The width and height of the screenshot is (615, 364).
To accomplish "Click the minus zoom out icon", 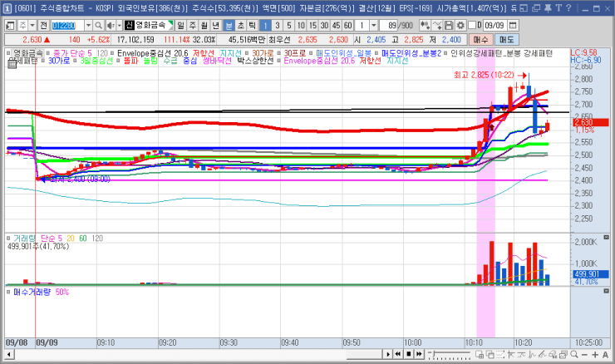I will pyautogui.click(x=584, y=355).
